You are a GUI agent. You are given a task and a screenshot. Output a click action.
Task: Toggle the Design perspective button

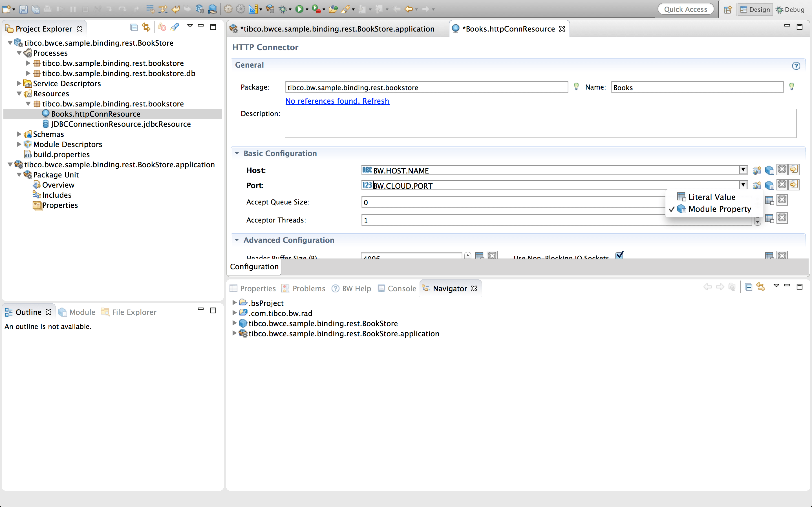pos(755,9)
